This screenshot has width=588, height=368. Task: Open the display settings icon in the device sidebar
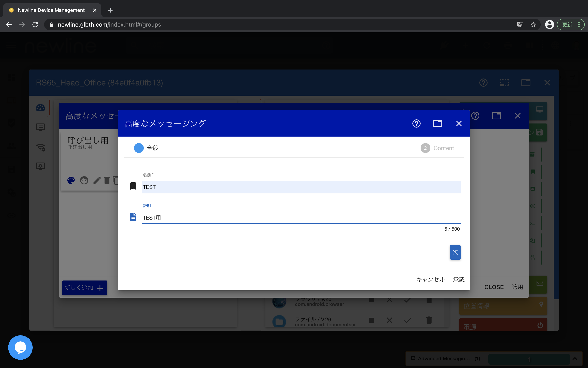pos(40,166)
